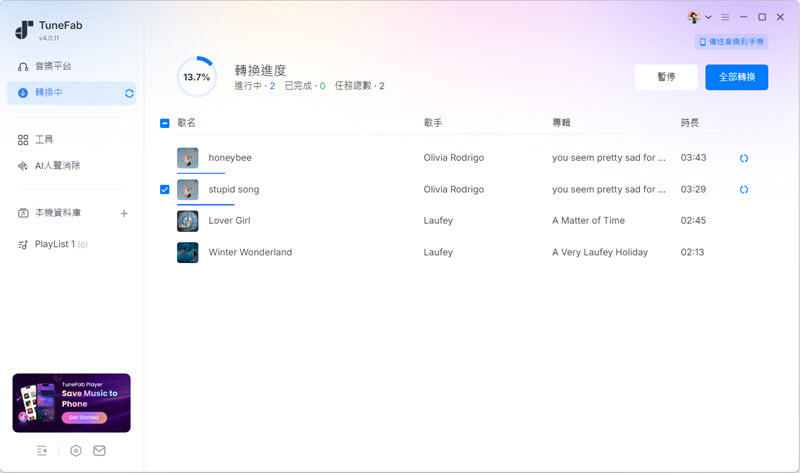
Task: Uncheck the stupid song checkbox
Action: pos(165,189)
